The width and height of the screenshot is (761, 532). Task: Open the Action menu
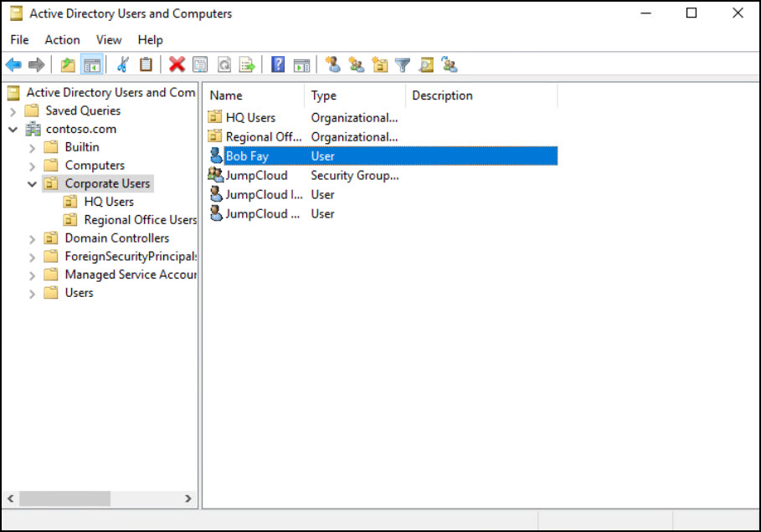62,39
